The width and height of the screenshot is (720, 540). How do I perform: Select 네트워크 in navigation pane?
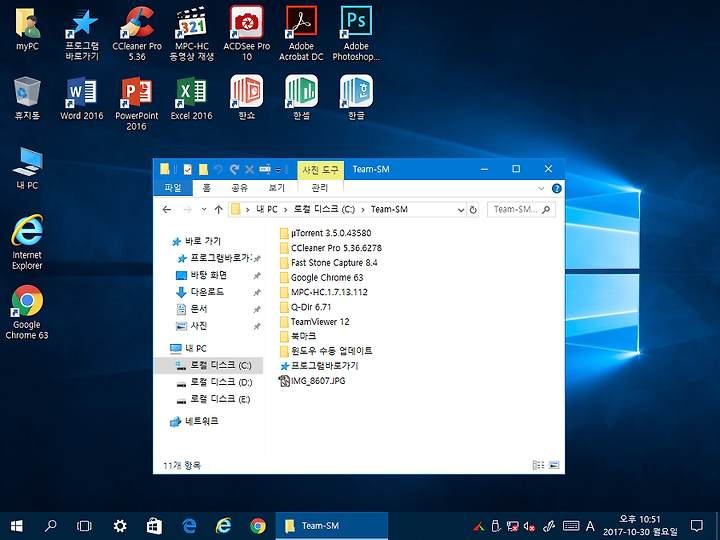[195, 421]
